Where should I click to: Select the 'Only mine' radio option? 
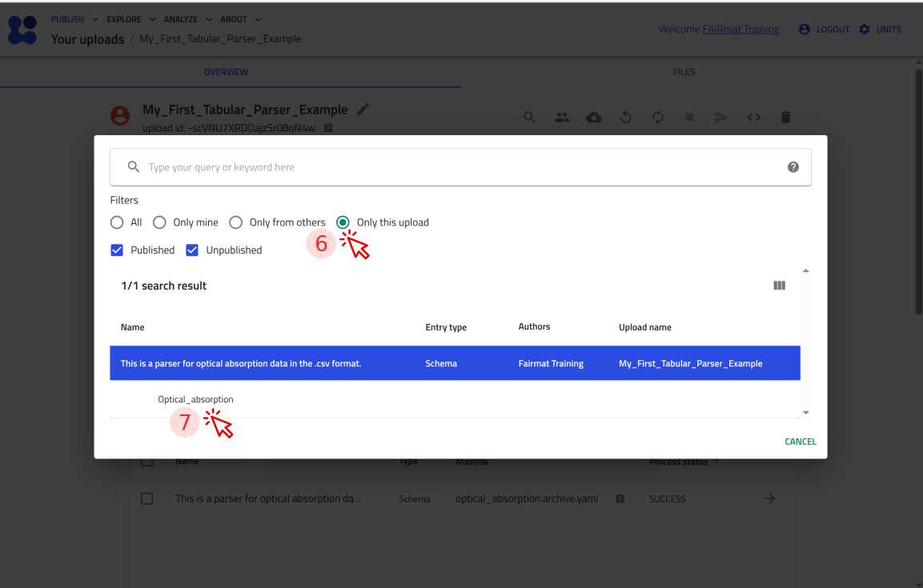pos(160,222)
